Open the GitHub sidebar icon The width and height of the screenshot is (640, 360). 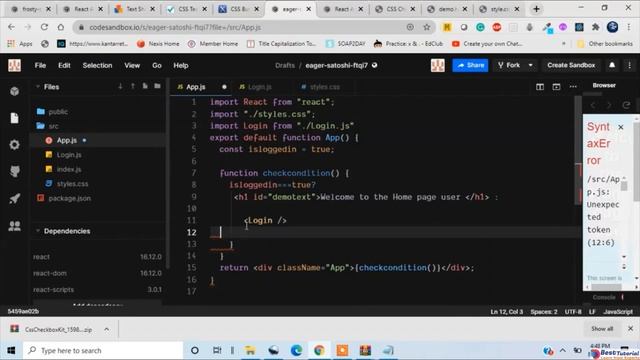pyautogui.click(x=15, y=171)
